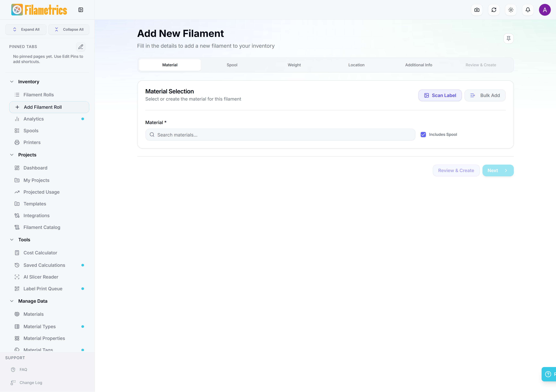Toggle Includes Spool checkbox
Image resolution: width=556 pixels, height=392 pixels.
[x=423, y=135]
